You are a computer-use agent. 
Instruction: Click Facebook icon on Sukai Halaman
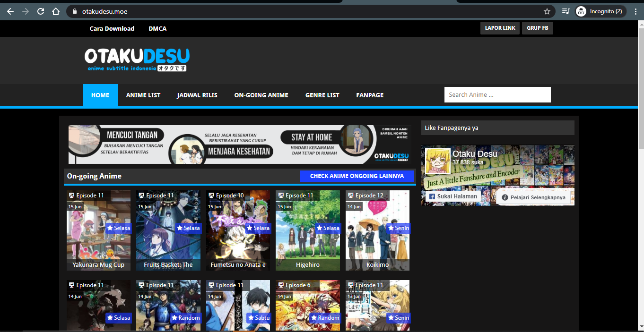click(432, 196)
